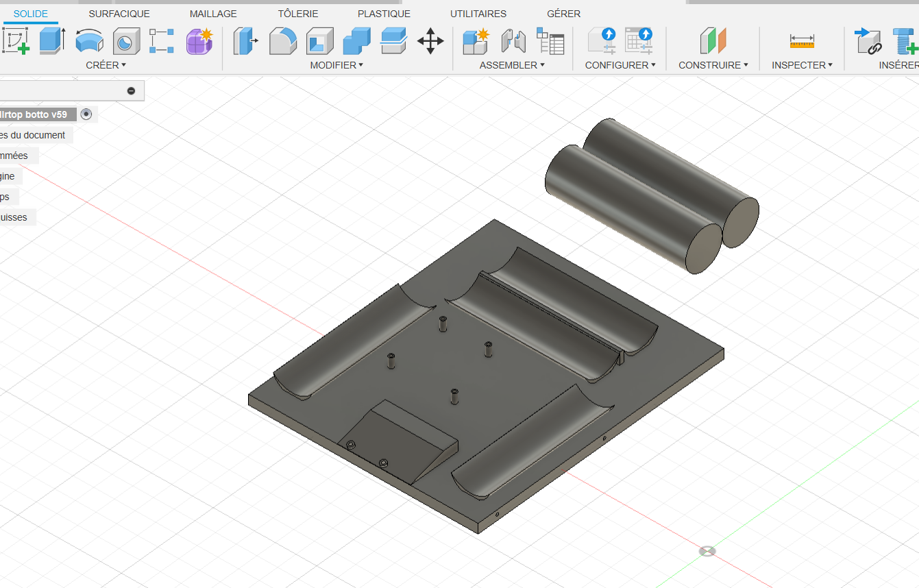
Task: Click the first icon above CONFIGURER
Action: [x=602, y=41]
